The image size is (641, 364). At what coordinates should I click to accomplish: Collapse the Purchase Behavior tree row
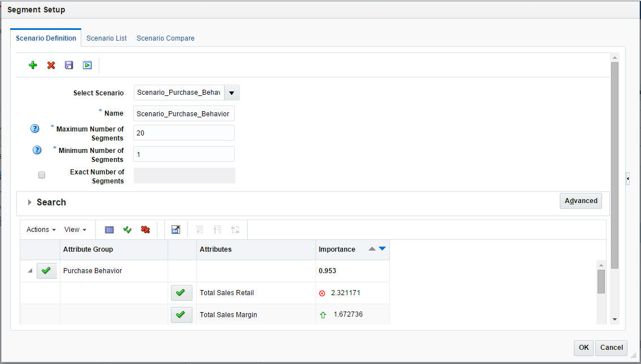click(30, 271)
